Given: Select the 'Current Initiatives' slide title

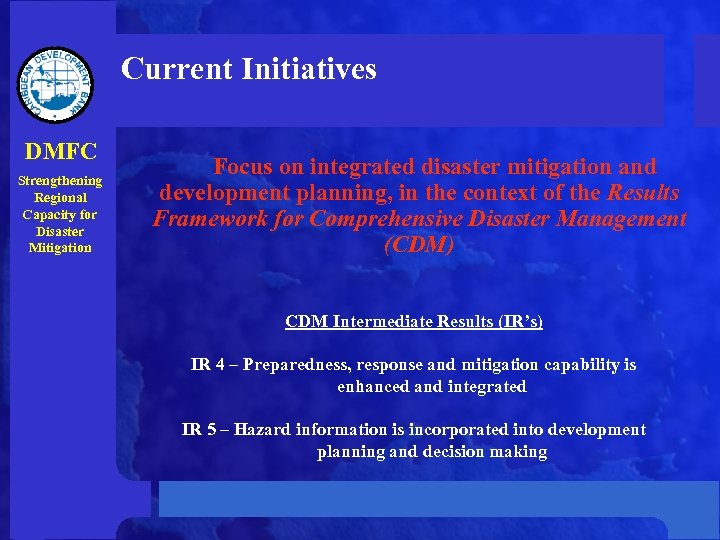Looking at the screenshot, I should (x=248, y=68).
